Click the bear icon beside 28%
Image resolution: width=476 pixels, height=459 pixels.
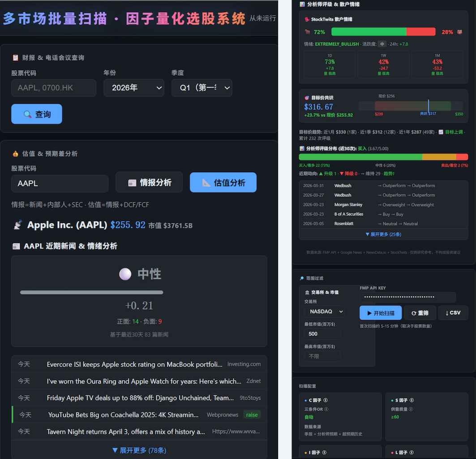point(459,32)
